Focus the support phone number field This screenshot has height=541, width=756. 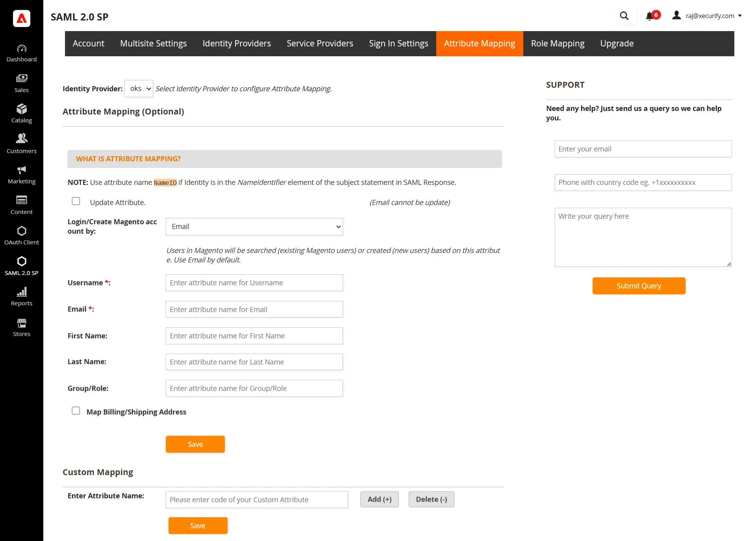coord(643,183)
